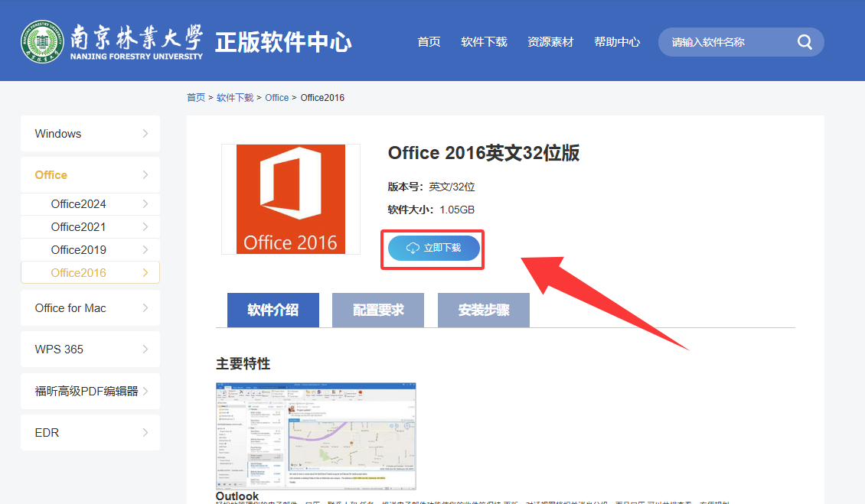Follow the 软件下载 breadcrumb link
Screen dimensions: 865x504
pyautogui.click(x=235, y=98)
